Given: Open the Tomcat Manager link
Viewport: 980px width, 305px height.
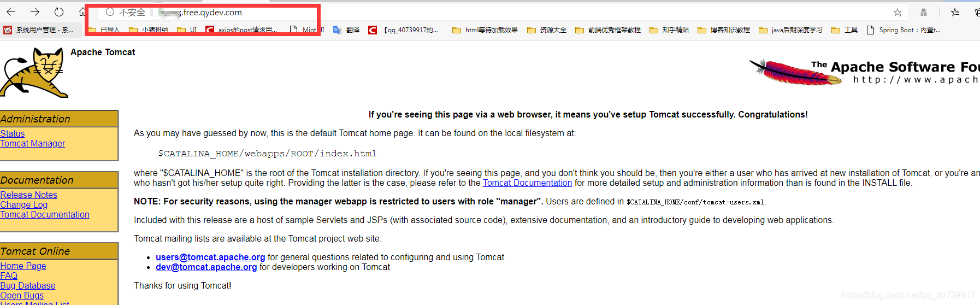Looking at the screenshot, I should [x=33, y=143].
